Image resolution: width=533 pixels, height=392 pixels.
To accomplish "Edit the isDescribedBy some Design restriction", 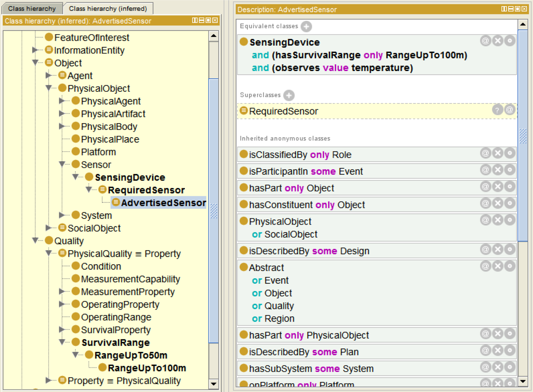I will [x=509, y=249].
